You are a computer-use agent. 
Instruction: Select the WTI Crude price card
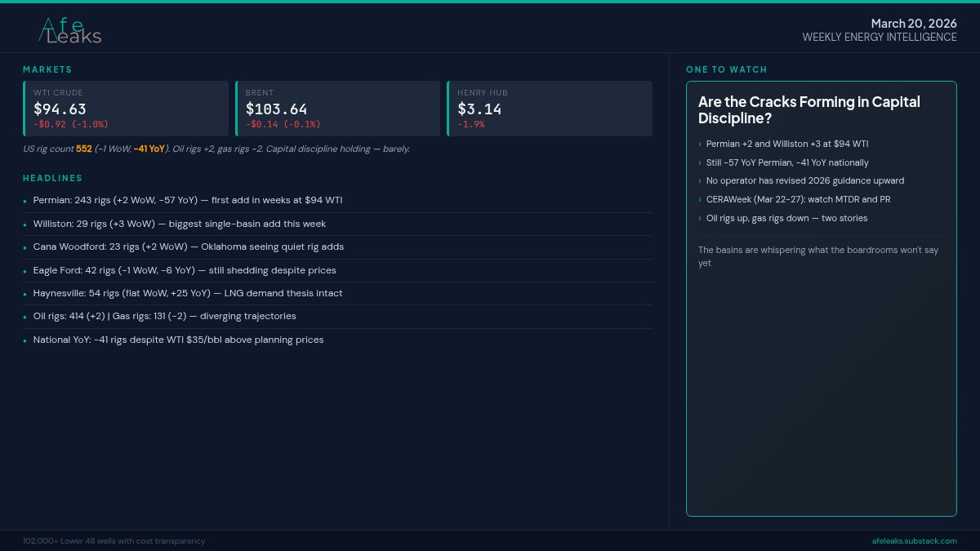coord(126,109)
